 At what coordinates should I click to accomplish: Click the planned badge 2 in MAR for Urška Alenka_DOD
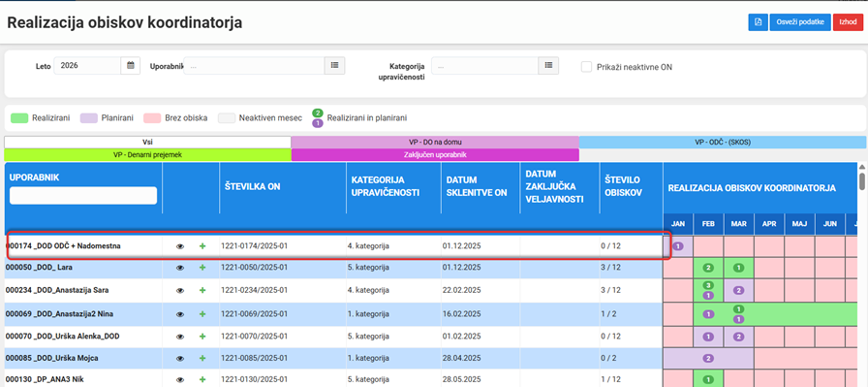738,337
